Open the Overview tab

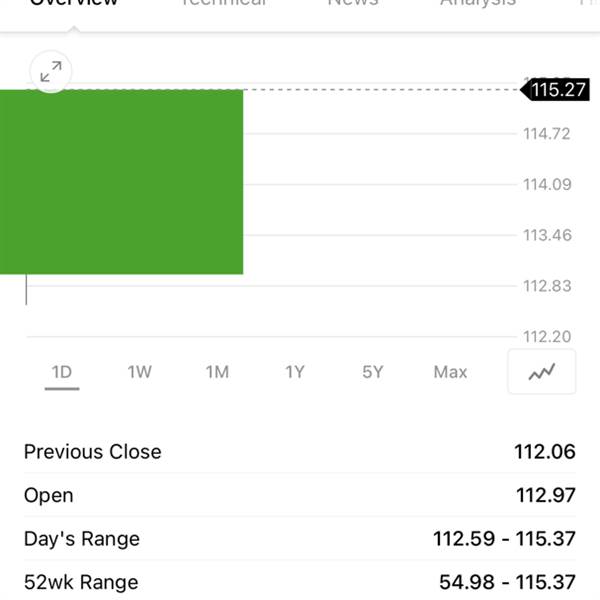[x=74, y=3]
